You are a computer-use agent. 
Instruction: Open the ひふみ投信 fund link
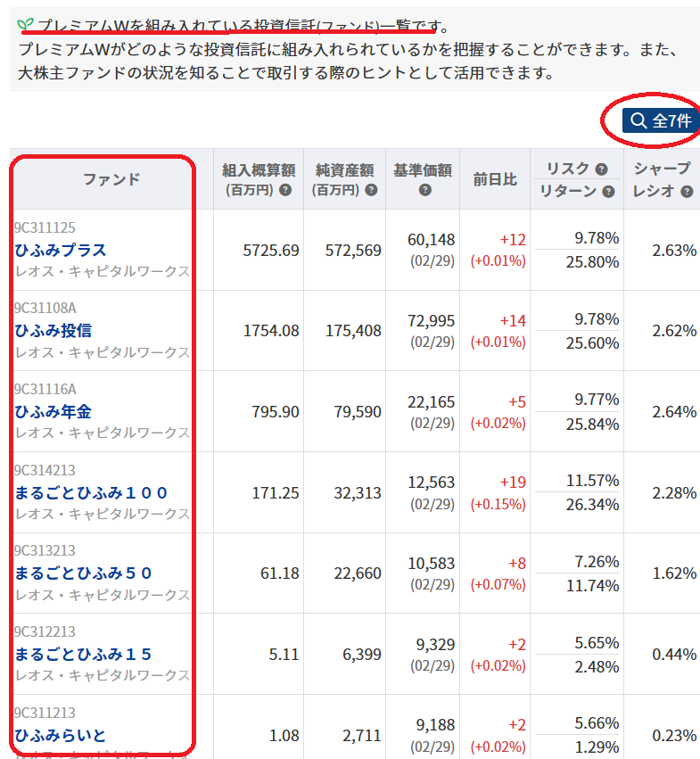pos(54,331)
